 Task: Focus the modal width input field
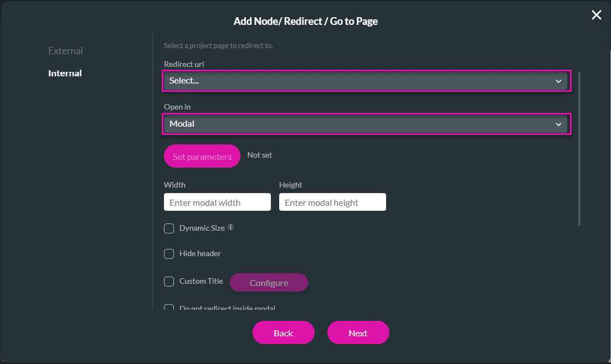pyautogui.click(x=217, y=202)
